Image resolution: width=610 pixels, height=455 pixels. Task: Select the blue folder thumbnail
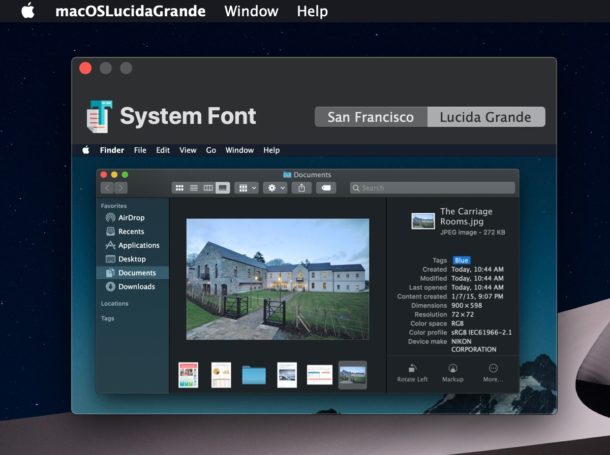254,375
